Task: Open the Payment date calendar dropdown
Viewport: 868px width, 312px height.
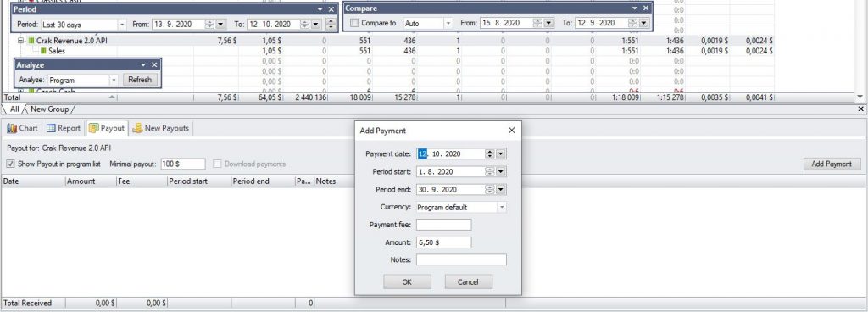Action: point(501,153)
